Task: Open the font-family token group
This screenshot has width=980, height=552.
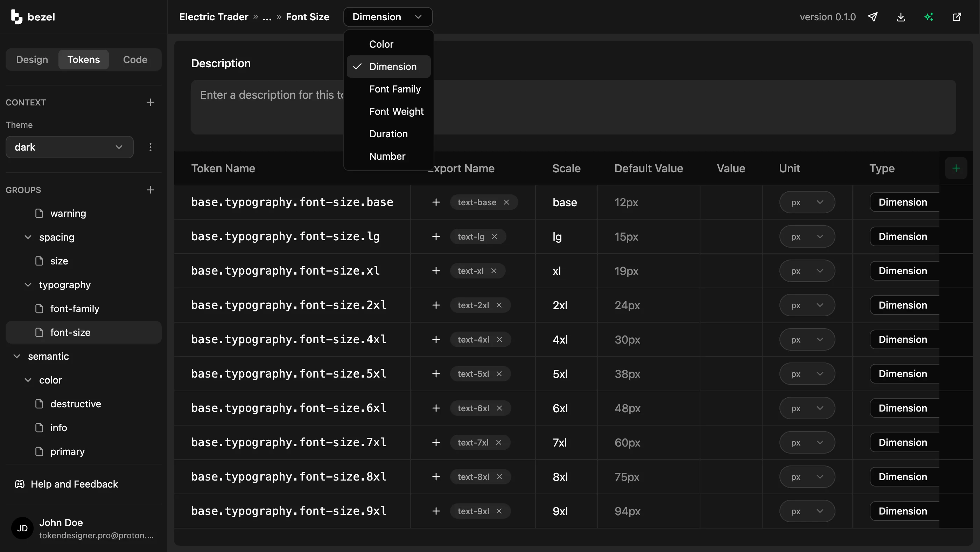Action: (84, 309)
